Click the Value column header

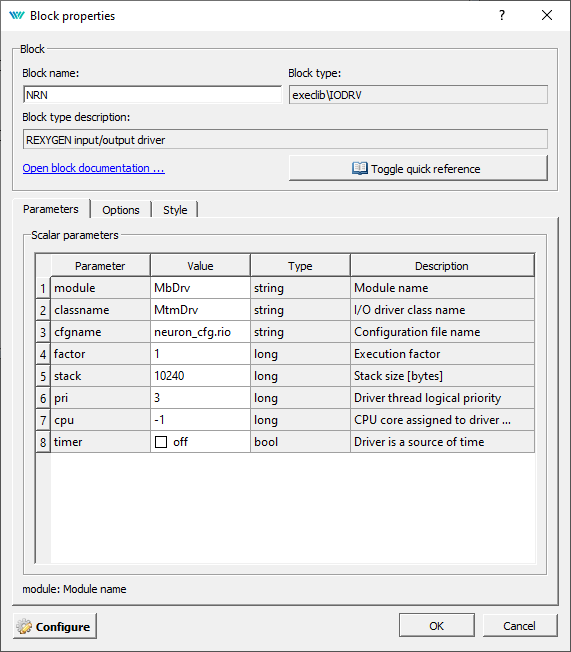point(200,266)
